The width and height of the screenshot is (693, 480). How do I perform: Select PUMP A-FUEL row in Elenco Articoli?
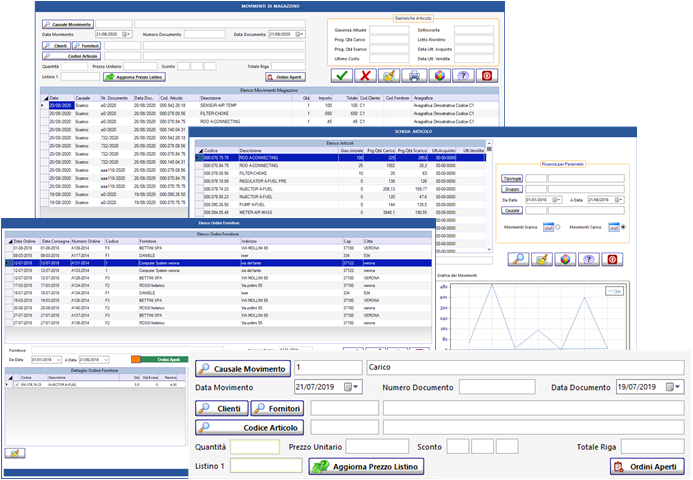(340, 205)
